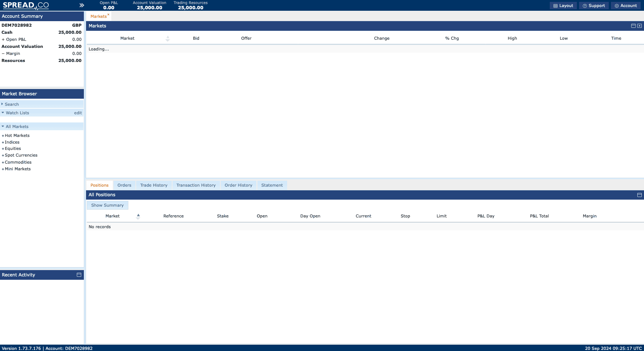Image resolution: width=644 pixels, height=351 pixels.
Task: Click the Current column header
Action: (x=364, y=216)
